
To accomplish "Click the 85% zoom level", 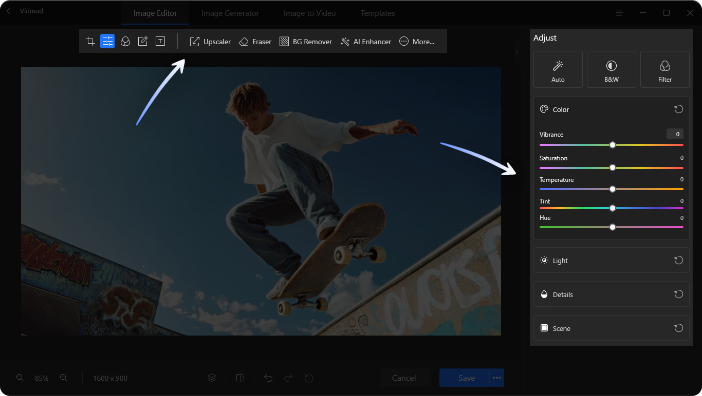I will [x=41, y=378].
